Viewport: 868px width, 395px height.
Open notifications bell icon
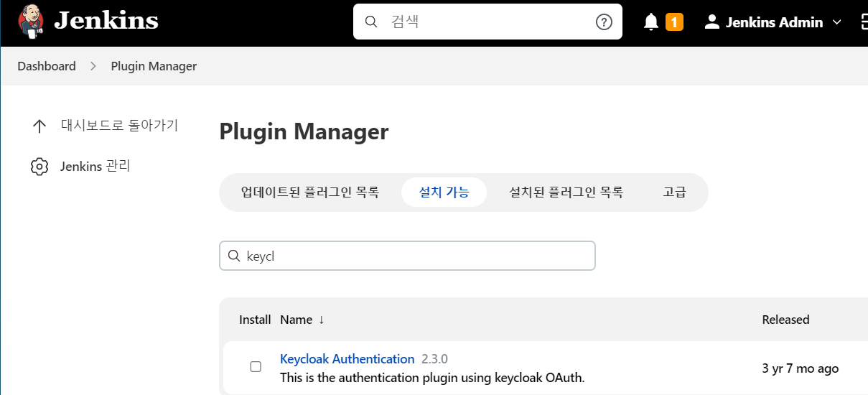[651, 22]
